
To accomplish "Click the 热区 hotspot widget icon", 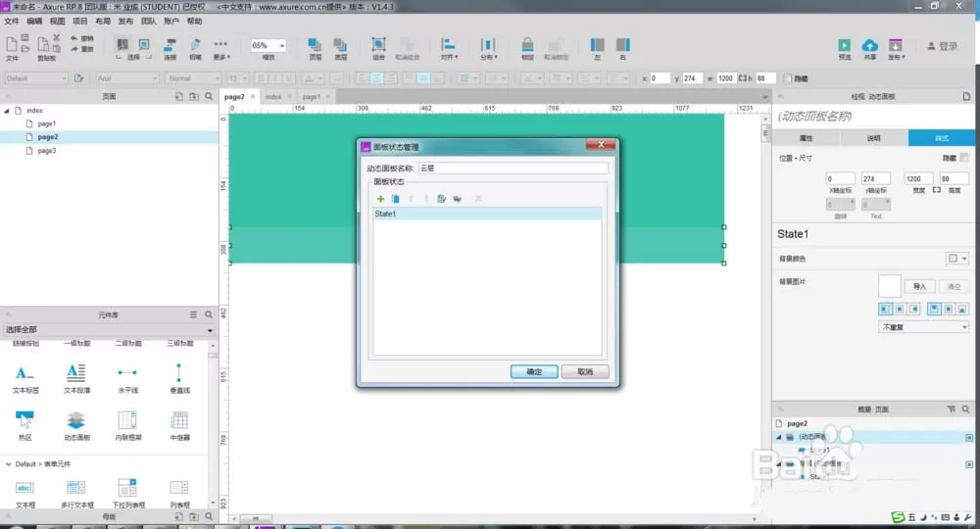I will click(x=25, y=419).
